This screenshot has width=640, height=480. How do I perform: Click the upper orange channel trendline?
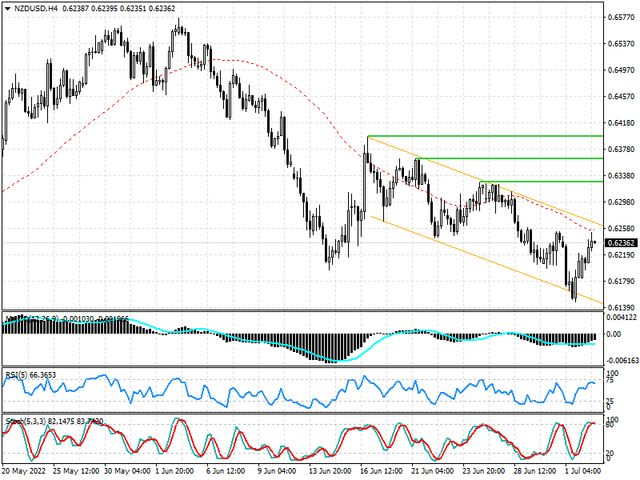pyautogui.click(x=500, y=186)
